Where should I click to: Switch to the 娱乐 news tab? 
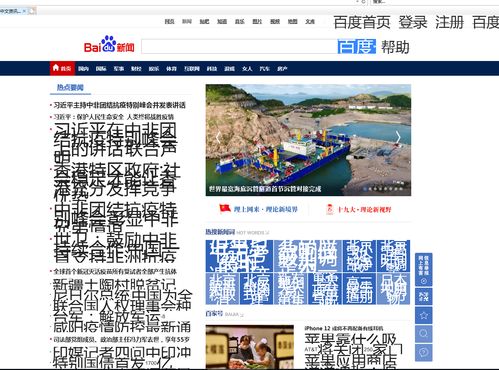(154, 69)
